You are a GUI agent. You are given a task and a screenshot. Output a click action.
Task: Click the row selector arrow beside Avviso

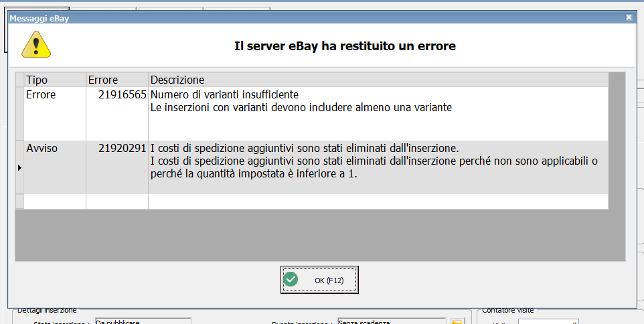tap(19, 167)
